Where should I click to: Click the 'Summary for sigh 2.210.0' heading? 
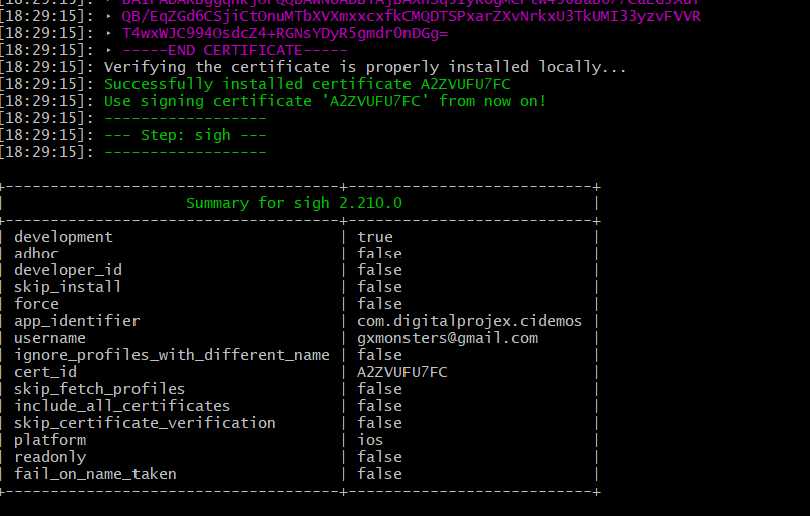292,203
